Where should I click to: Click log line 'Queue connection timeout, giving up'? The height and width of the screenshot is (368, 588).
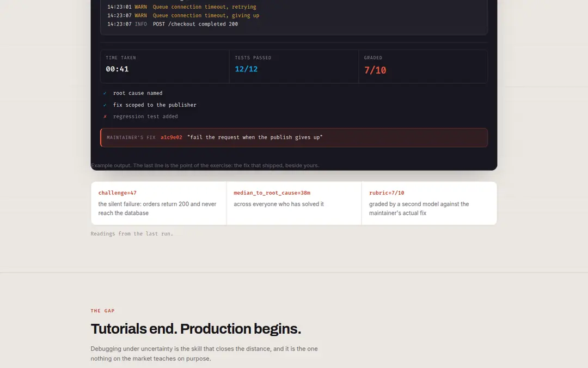click(206, 15)
